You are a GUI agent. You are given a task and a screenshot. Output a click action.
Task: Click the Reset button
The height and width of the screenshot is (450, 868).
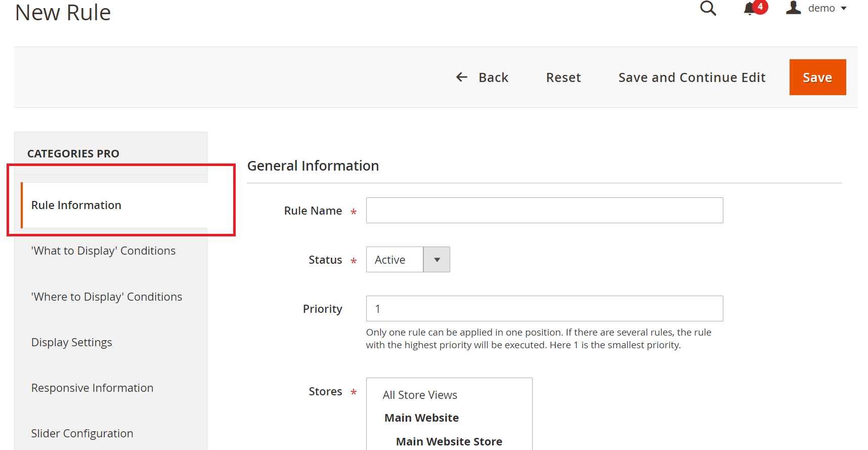[x=563, y=77]
